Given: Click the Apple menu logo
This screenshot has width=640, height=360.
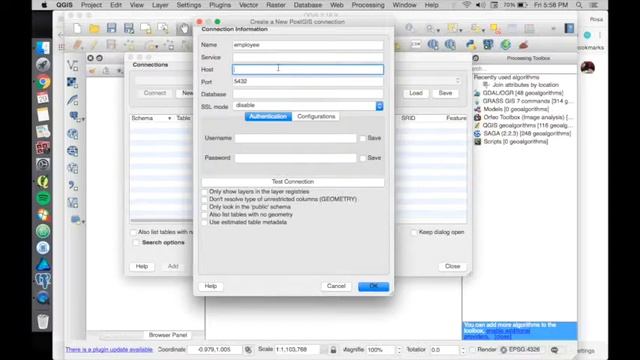Looking at the screenshot, I should coord(44,5).
